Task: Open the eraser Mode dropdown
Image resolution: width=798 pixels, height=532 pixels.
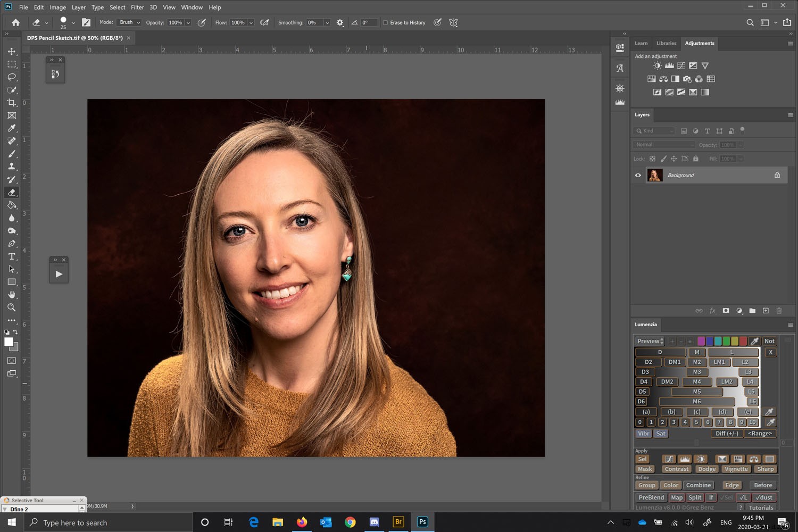Action: [x=128, y=22]
